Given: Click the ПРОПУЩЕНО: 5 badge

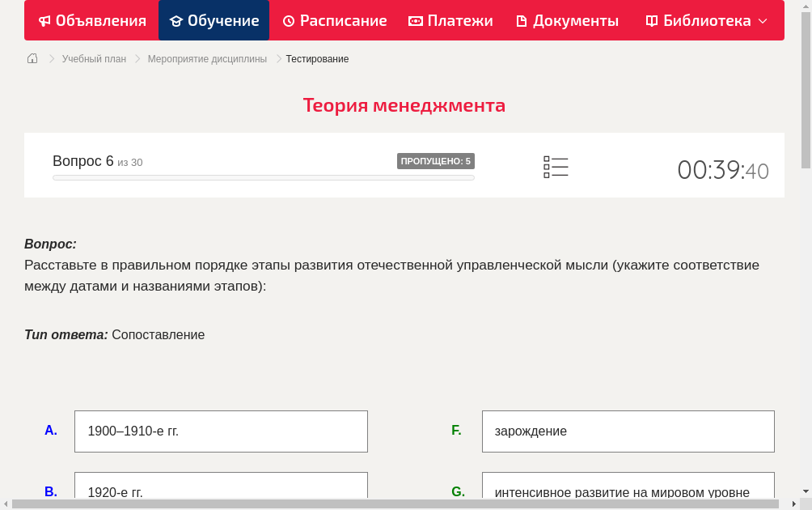Looking at the screenshot, I should coord(436,160).
